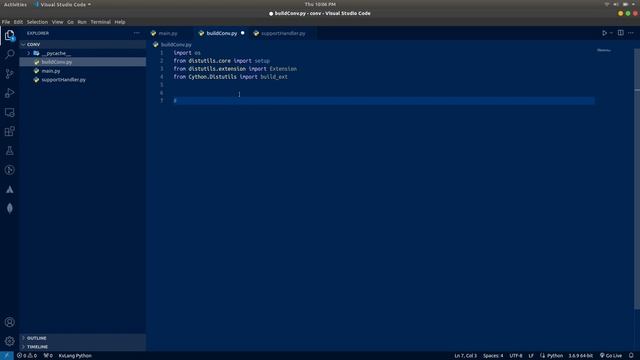
Task: Click the 'from distutils.core import setup' line
Action: 222,61
